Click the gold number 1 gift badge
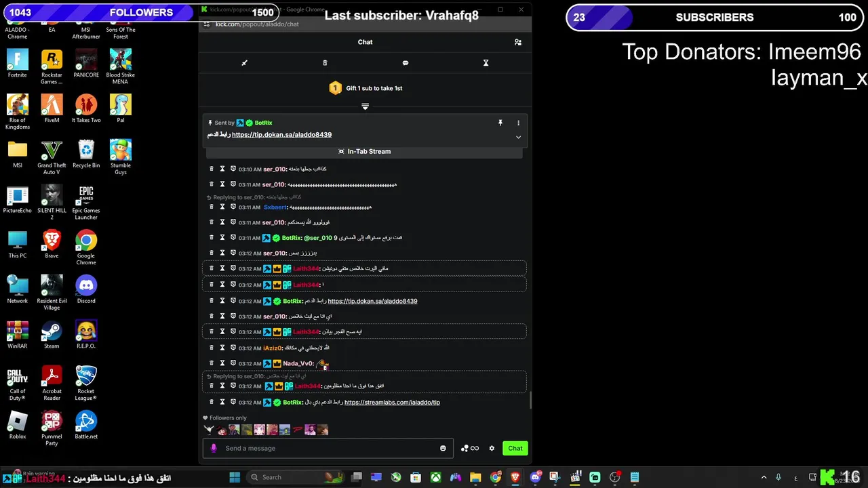Screen dimensions: 868x488 (x=335, y=88)
